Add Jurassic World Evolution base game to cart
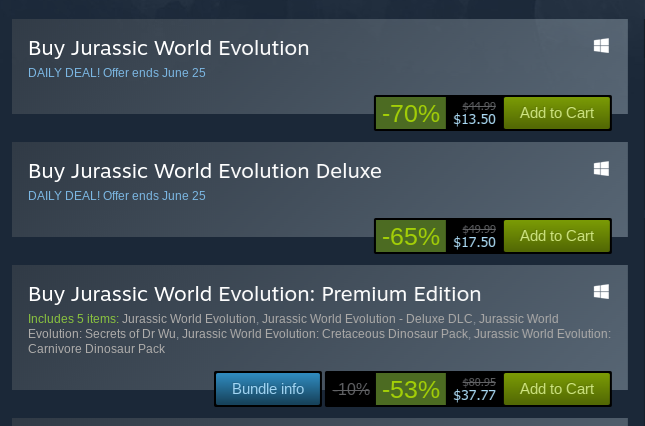Viewport: 645px width, 426px height. [x=556, y=113]
